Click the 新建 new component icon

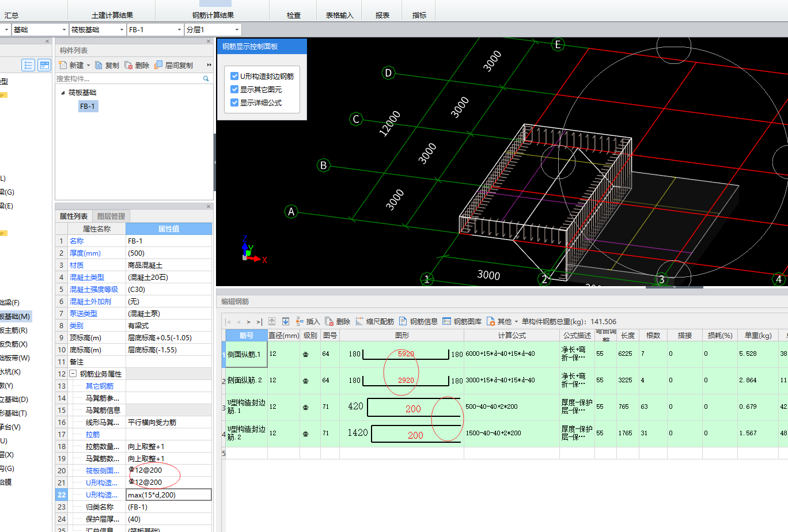point(63,65)
